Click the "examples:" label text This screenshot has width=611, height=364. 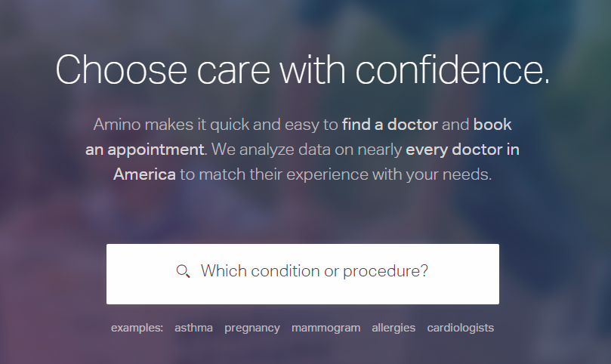137,328
